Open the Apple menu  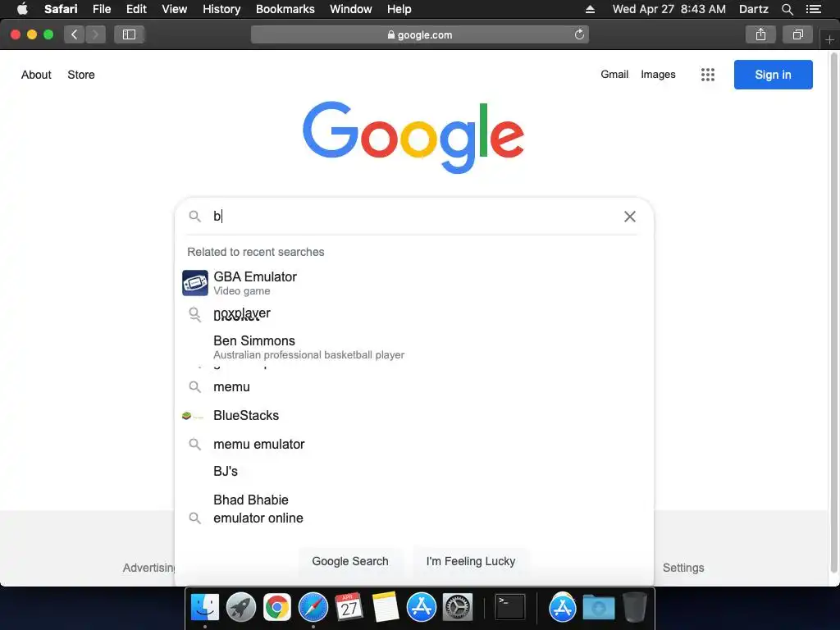[x=22, y=9]
